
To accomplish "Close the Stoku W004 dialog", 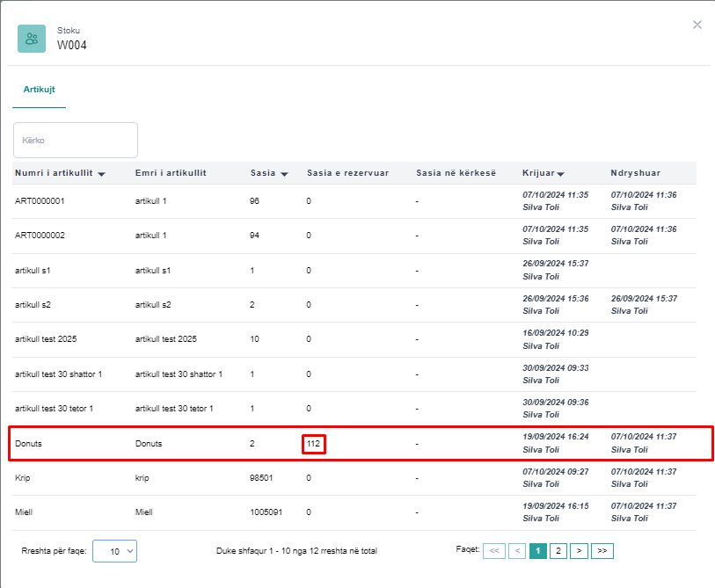I will tap(697, 25).
